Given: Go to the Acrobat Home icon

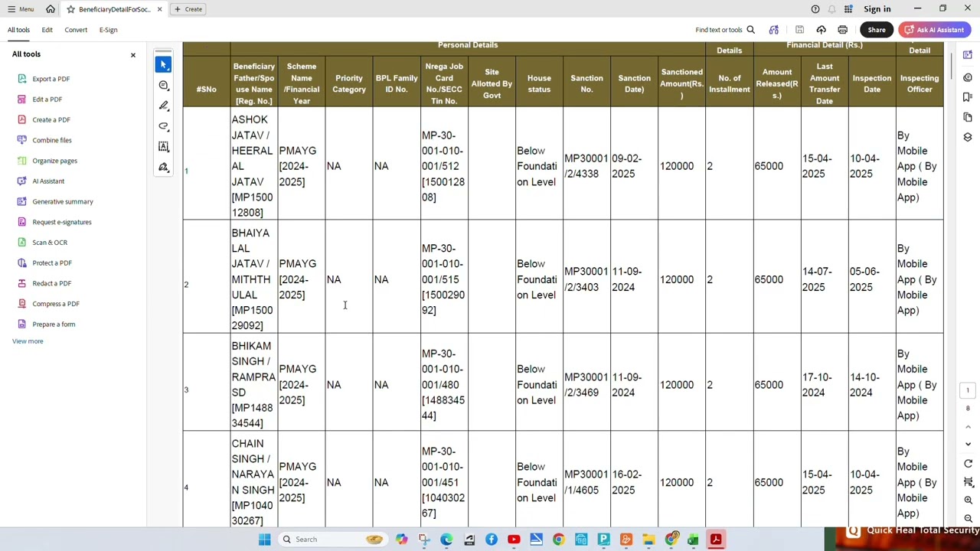Looking at the screenshot, I should (x=50, y=9).
